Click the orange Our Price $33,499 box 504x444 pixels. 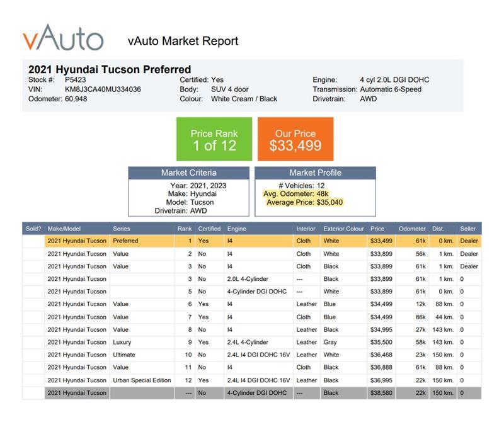(295, 139)
